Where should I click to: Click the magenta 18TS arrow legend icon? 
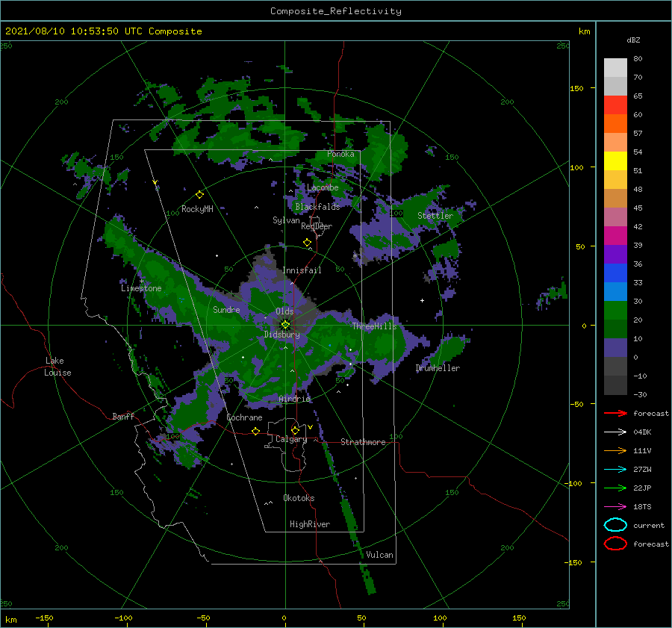[x=615, y=507]
